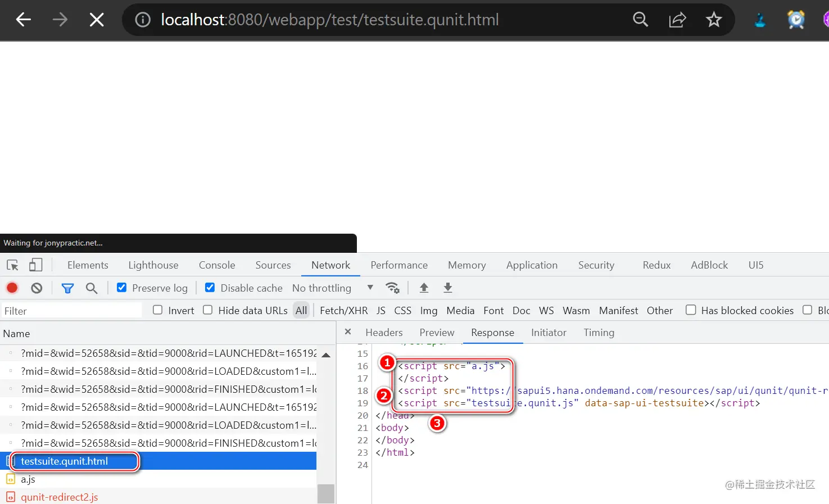Screen dimensions: 829x504
Task: Open the Console tab
Action: coord(217,265)
